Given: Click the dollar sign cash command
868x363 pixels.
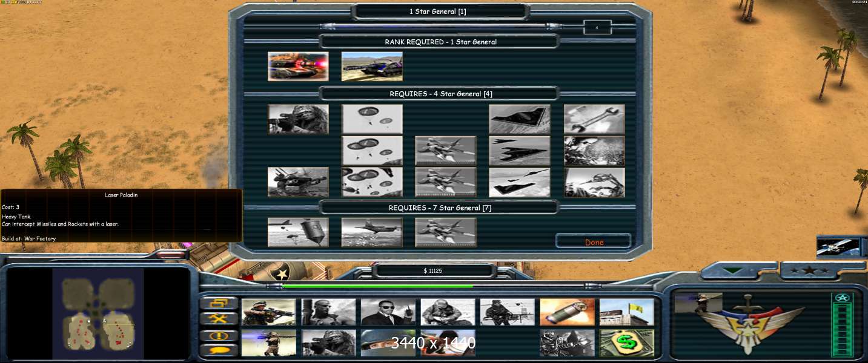Looking at the screenshot, I should 627,343.
